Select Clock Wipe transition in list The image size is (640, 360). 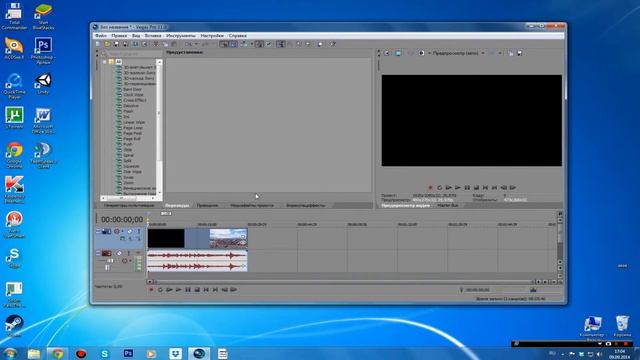pos(133,95)
